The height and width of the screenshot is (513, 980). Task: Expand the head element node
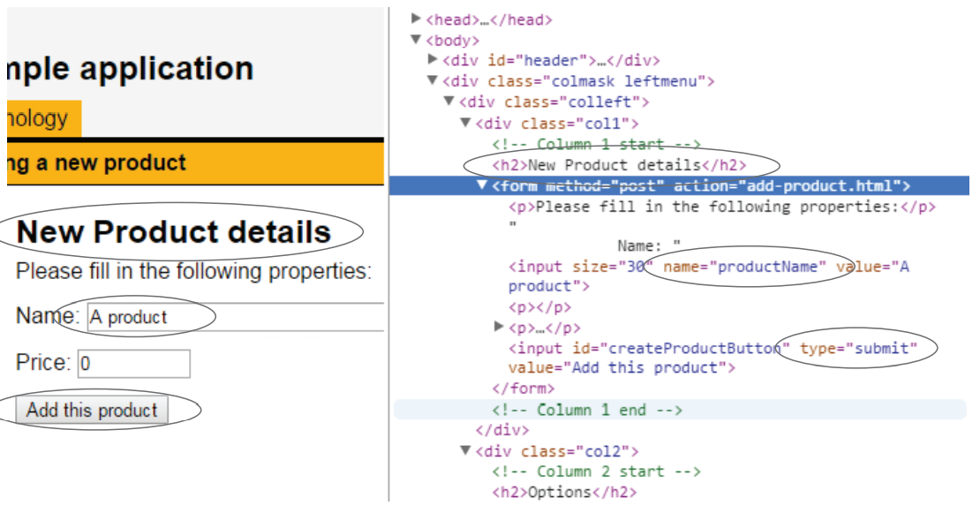click(x=416, y=19)
